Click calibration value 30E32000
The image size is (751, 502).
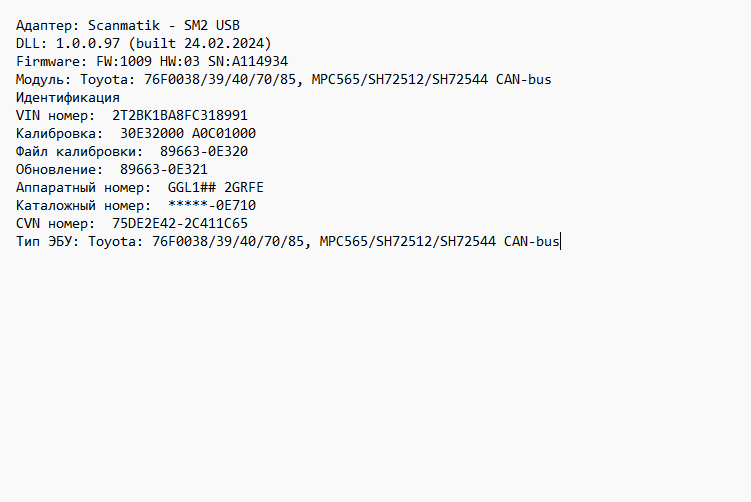[x=152, y=134]
